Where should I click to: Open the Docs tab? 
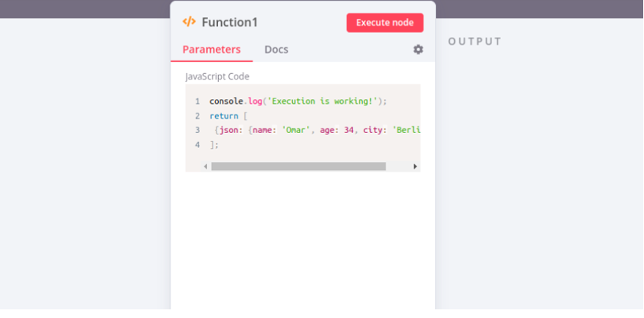[276, 50]
